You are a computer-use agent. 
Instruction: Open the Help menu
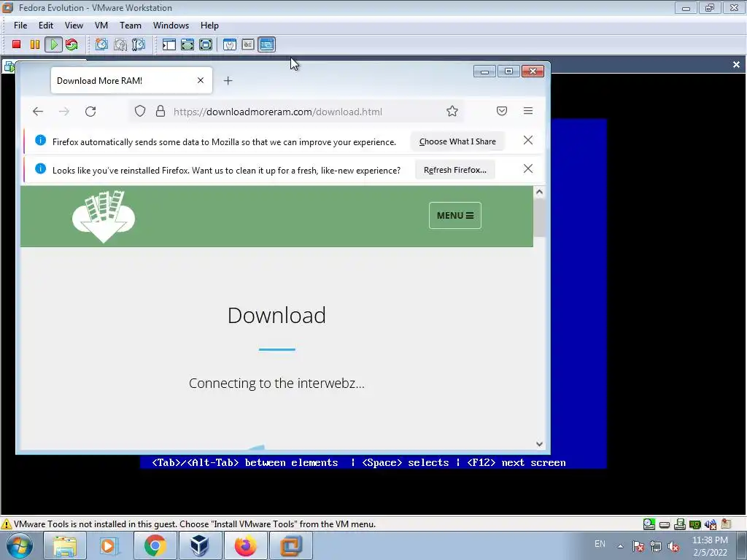click(209, 26)
